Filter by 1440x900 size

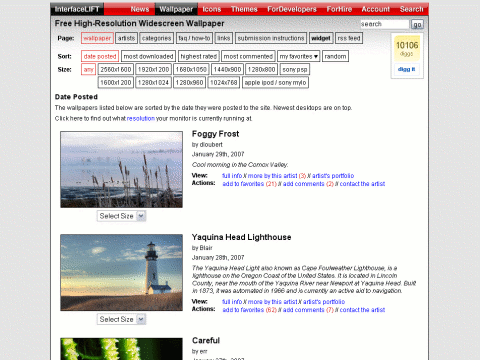pos(227,69)
